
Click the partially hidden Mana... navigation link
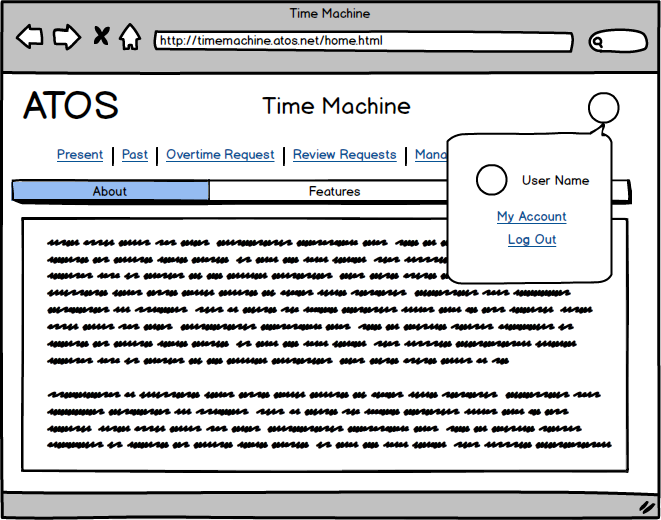(430, 155)
